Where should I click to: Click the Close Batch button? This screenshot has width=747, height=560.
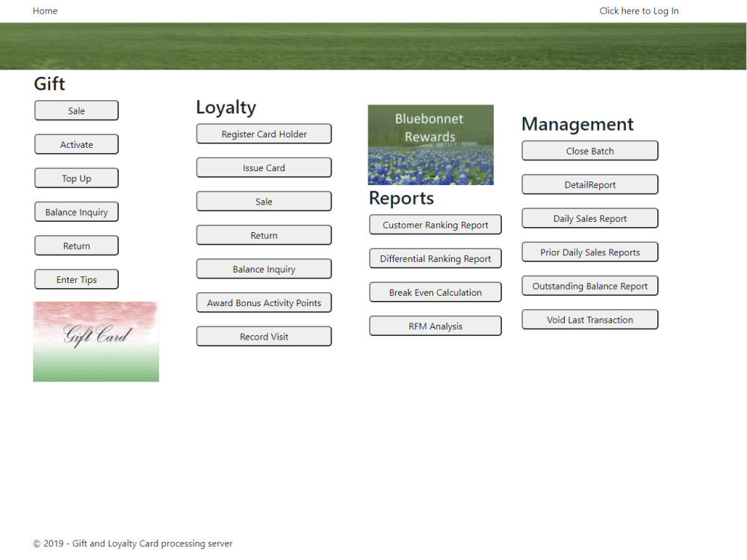590,151
